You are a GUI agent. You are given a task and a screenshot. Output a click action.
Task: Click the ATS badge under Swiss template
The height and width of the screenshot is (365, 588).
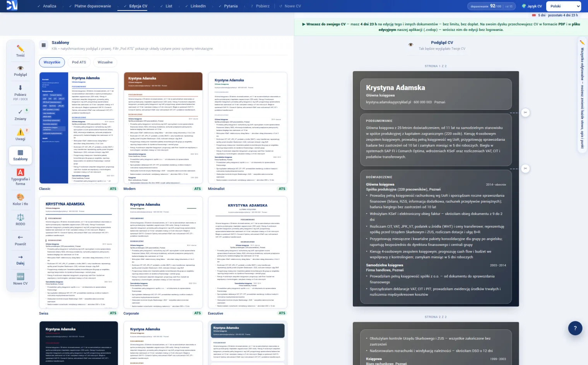click(113, 313)
